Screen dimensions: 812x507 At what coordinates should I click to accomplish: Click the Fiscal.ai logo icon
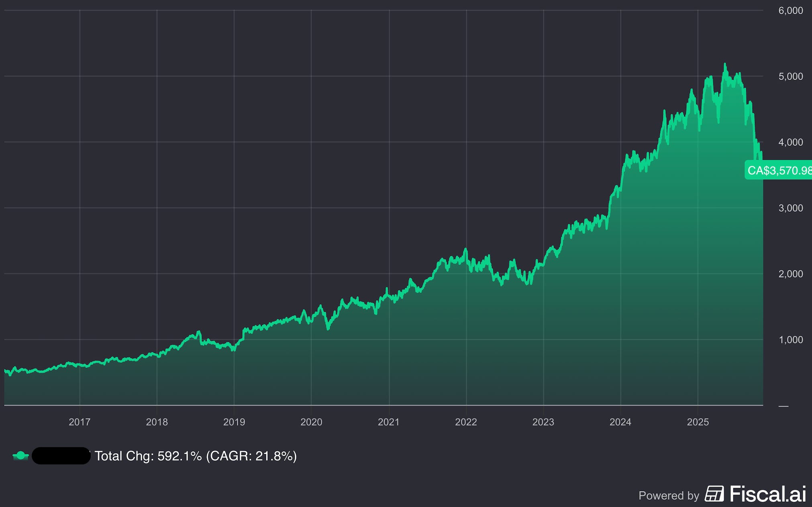point(714,494)
